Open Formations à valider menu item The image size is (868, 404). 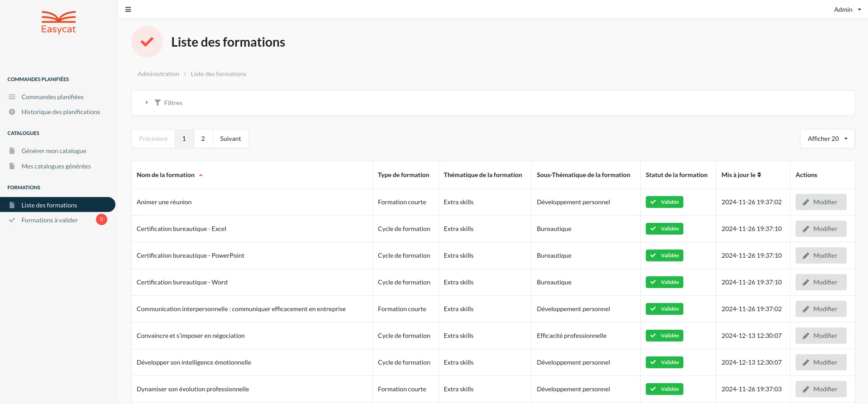[50, 220]
